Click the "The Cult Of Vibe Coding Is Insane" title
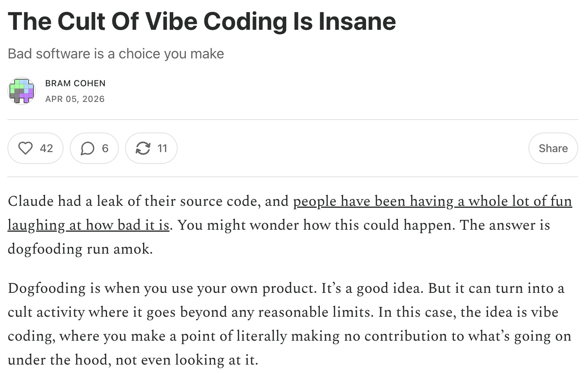Screen dimensions: 588x374 point(201,21)
